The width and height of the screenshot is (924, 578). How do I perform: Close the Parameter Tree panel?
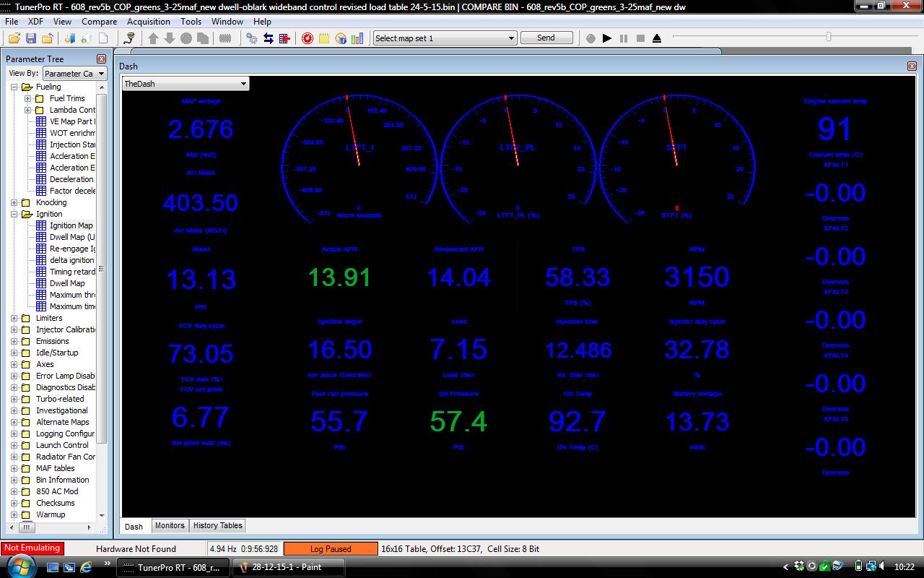tap(101, 59)
